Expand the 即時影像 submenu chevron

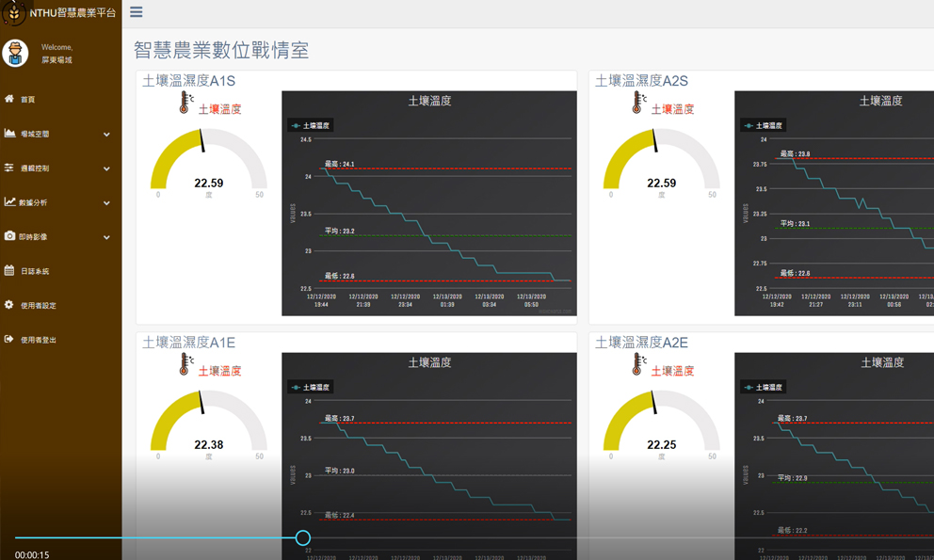point(106,237)
